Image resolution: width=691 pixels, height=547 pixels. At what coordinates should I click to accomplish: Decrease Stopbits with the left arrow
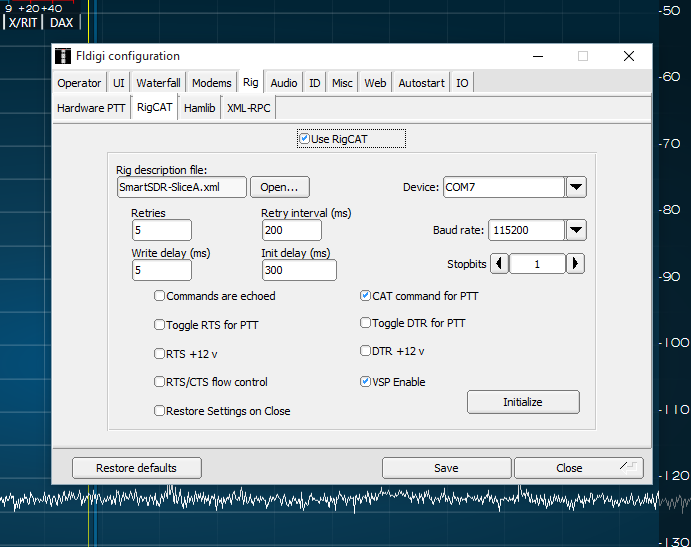coord(499,264)
